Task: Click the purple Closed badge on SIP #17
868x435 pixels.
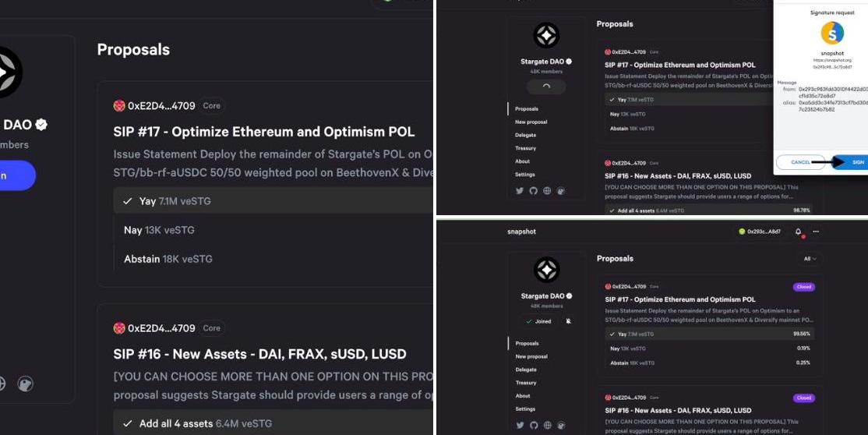Action: 803,287
